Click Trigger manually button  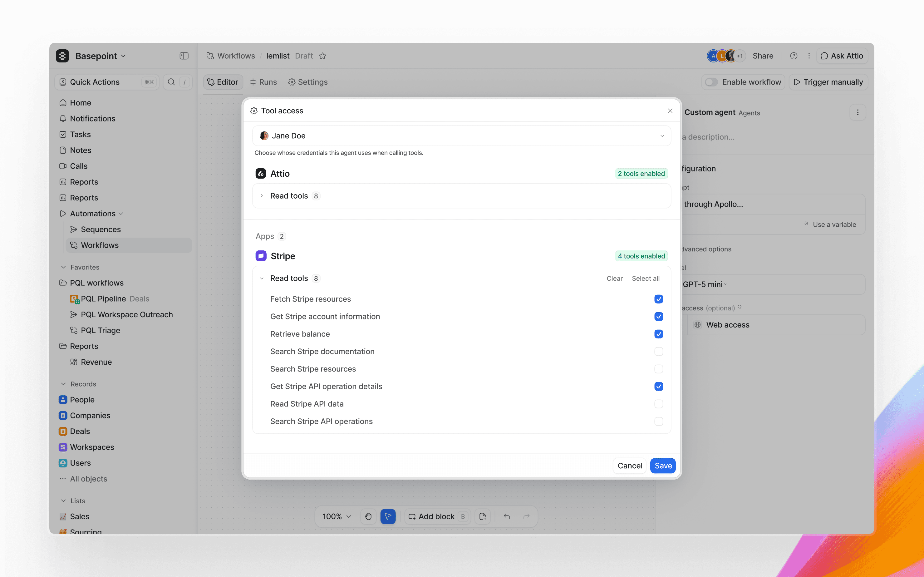click(x=828, y=82)
